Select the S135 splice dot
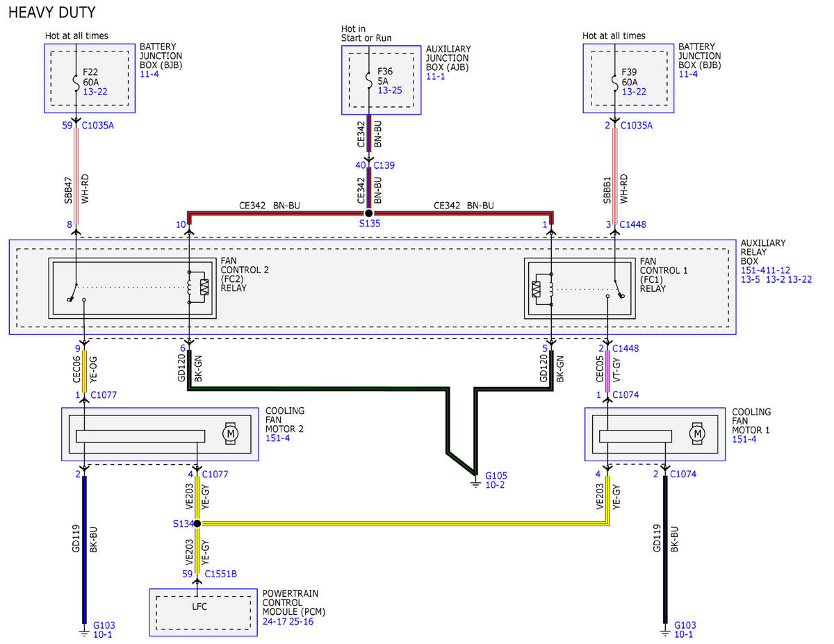This screenshot has width=834, height=644. [x=369, y=213]
